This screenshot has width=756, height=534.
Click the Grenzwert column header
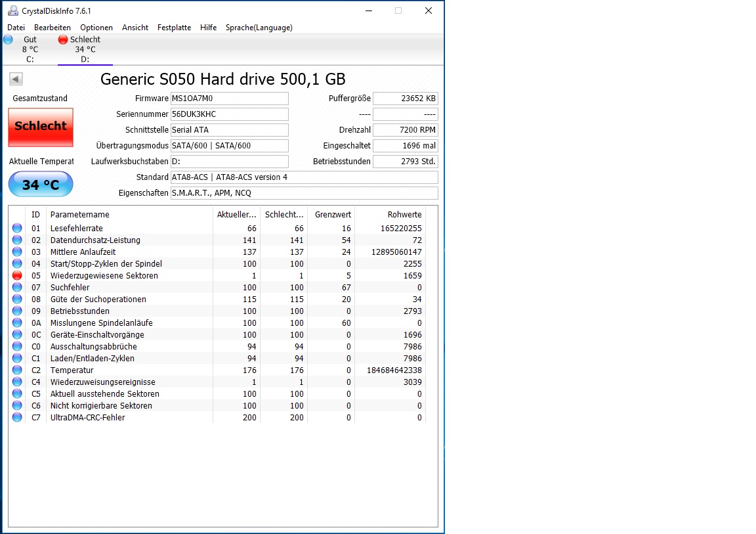(332, 215)
